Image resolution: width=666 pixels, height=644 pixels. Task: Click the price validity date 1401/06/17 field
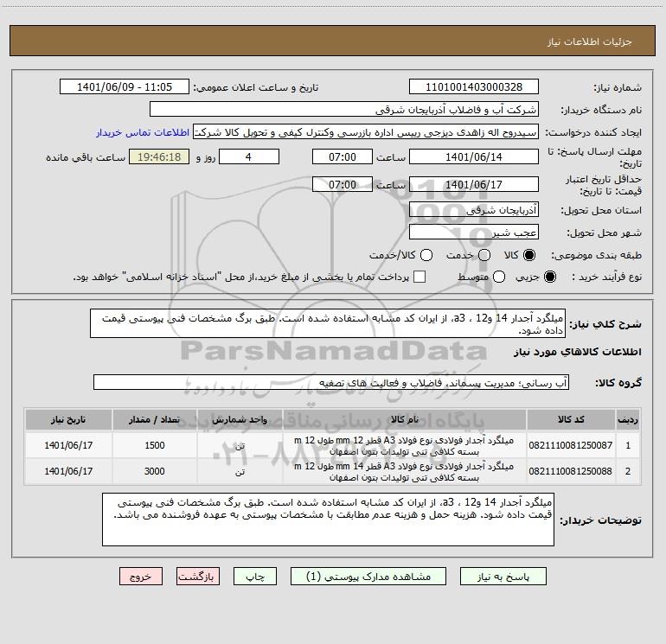point(474,184)
